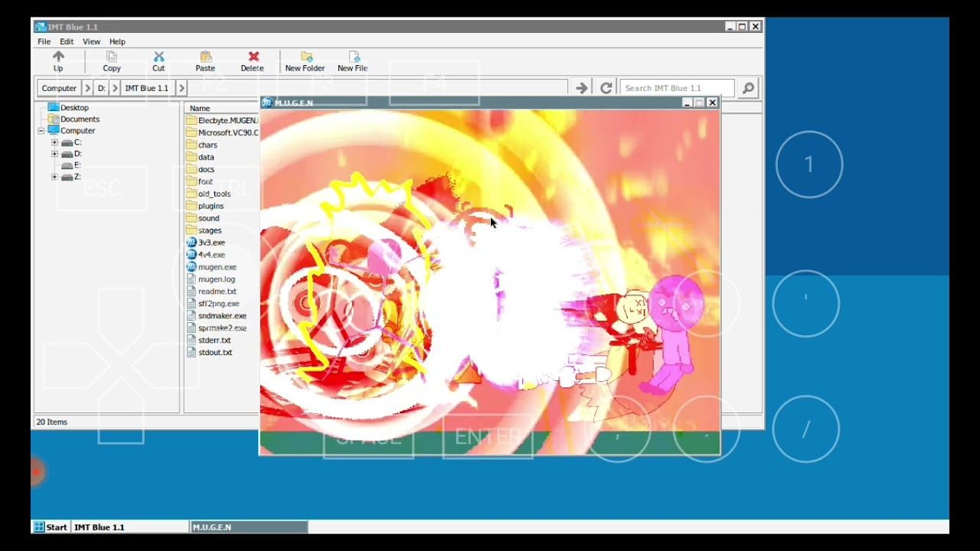Viewport: 980px width, 551px height.
Task: Select the sff2png.exe file
Action: 213,304
